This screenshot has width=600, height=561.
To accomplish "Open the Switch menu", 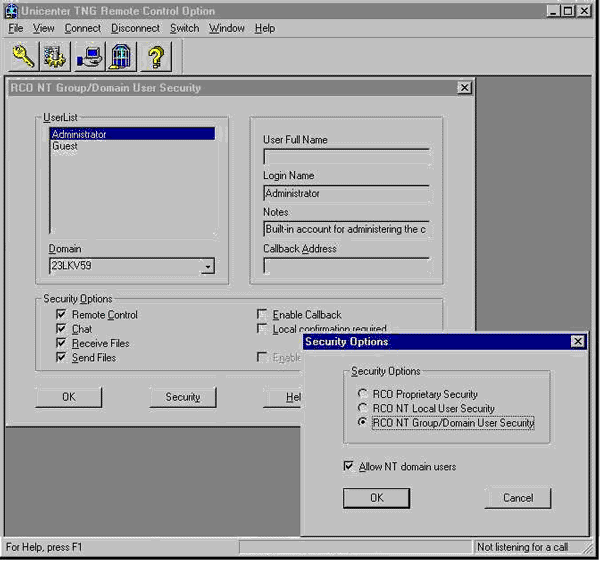I will coord(184,28).
